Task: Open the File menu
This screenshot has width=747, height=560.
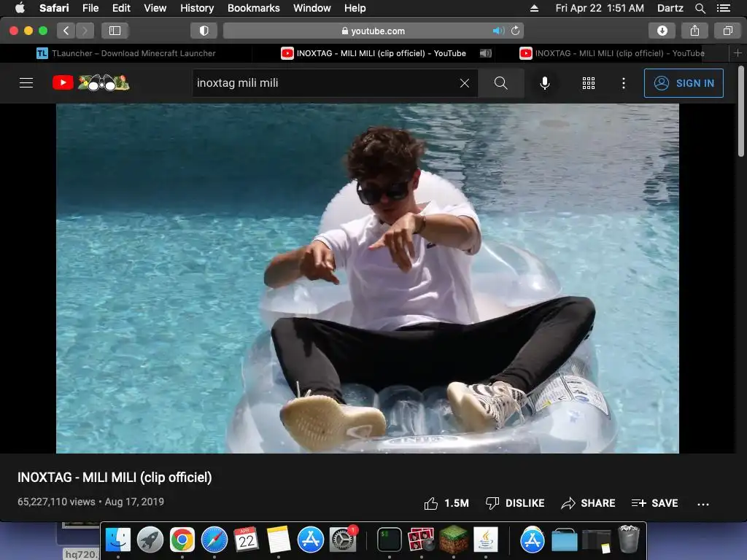Action: pos(90,8)
